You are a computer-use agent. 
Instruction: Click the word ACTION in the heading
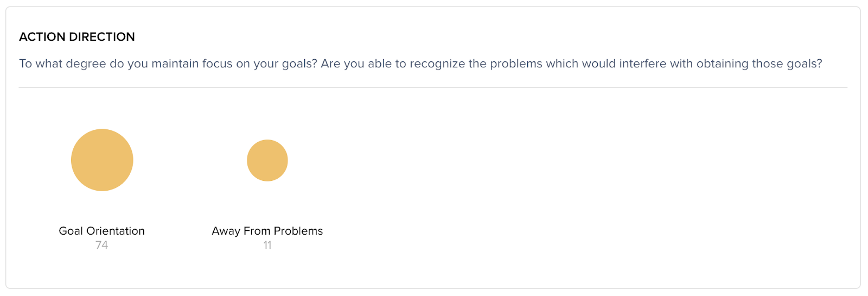coord(42,37)
